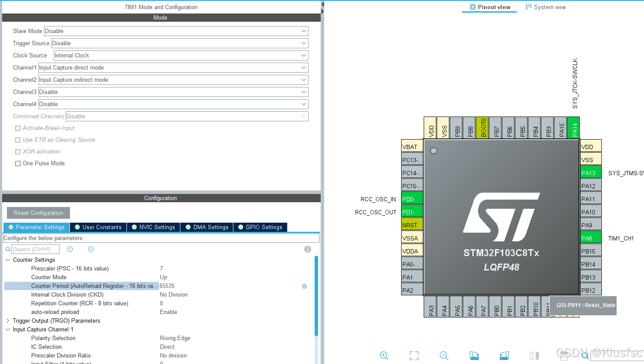Open the NVIC Settings tab

coord(153,227)
